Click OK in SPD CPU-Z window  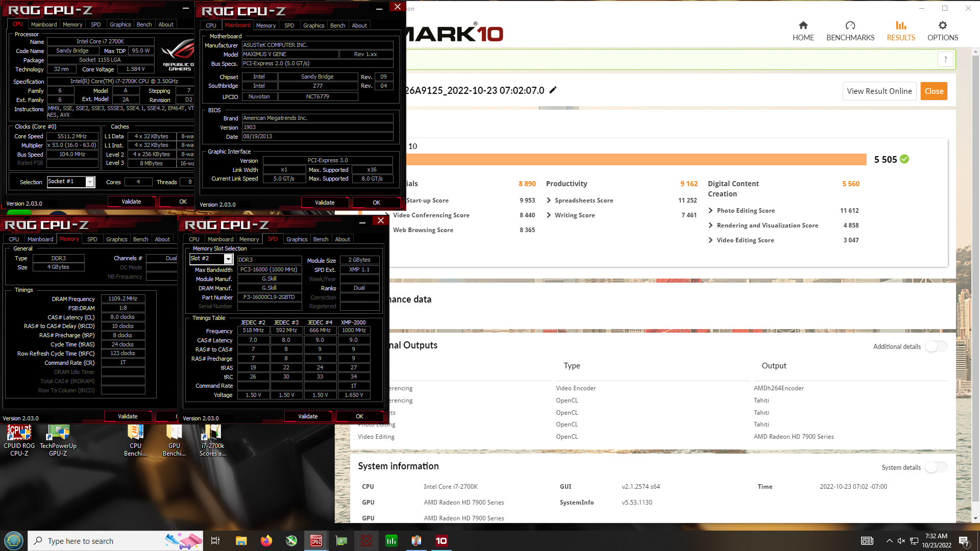[359, 416]
